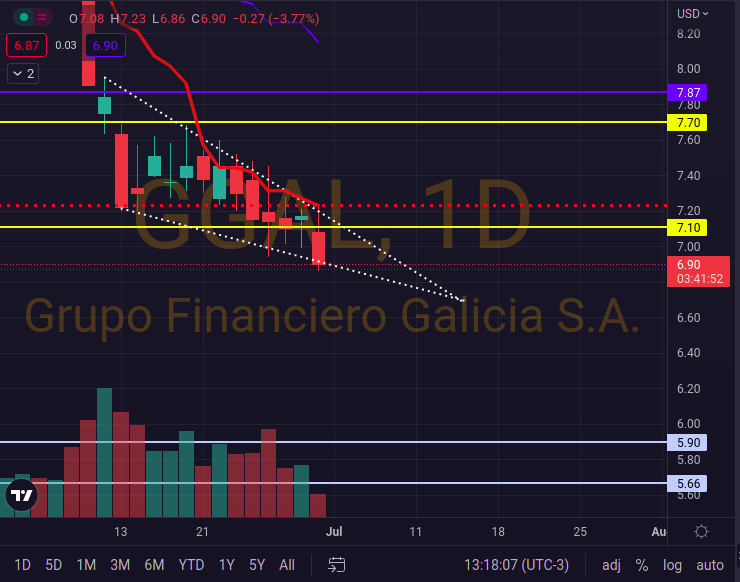
Task: Click the 0.03 spread value
Action: click(66, 45)
